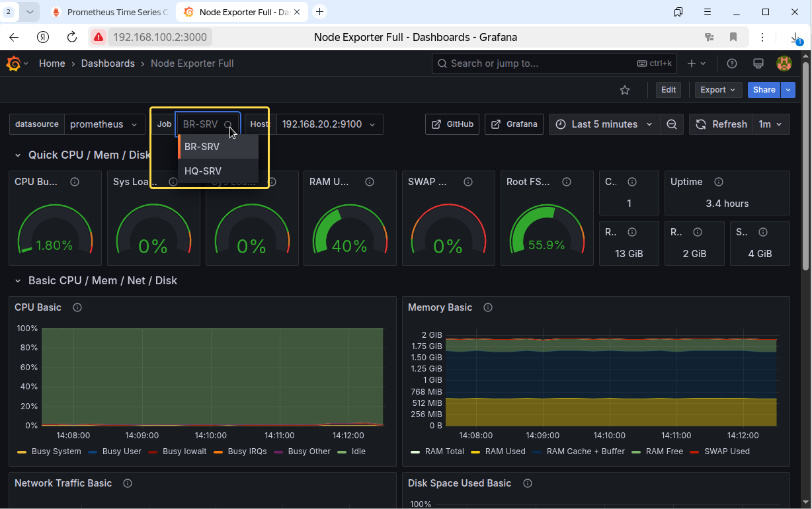Show info for Disk Space Used Basic panel
This screenshot has width=812, height=509.
(x=528, y=483)
